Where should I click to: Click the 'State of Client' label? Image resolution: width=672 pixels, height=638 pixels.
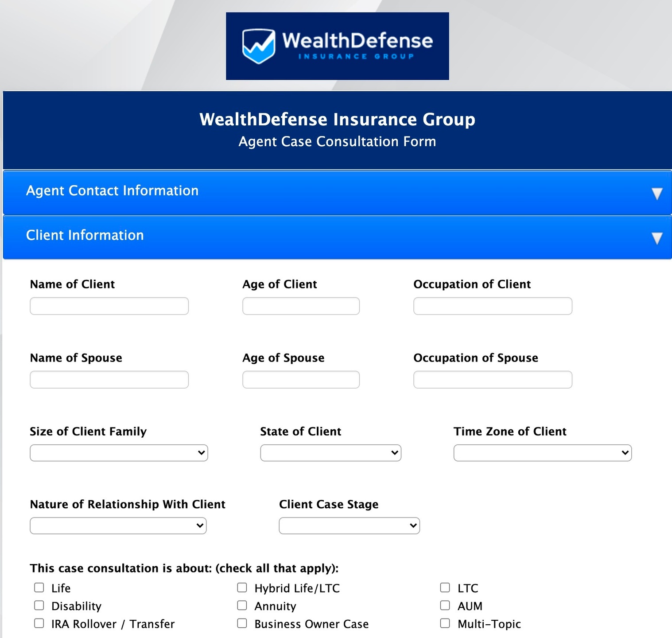click(x=301, y=432)
